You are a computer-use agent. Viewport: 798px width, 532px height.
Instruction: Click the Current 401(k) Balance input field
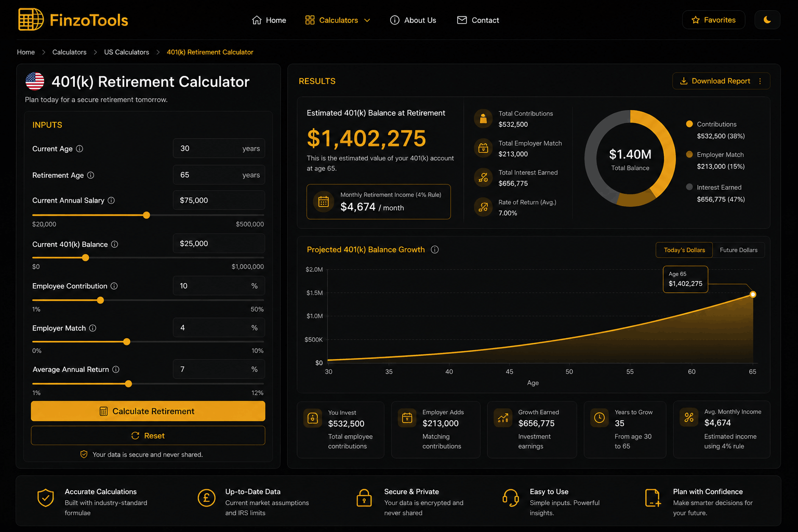tap(219, 243)
